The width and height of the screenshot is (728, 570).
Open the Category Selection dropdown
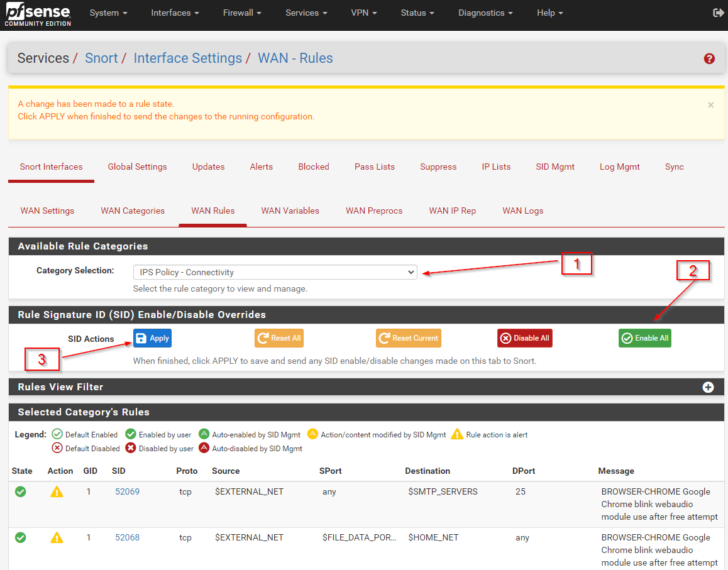(275, 272)
